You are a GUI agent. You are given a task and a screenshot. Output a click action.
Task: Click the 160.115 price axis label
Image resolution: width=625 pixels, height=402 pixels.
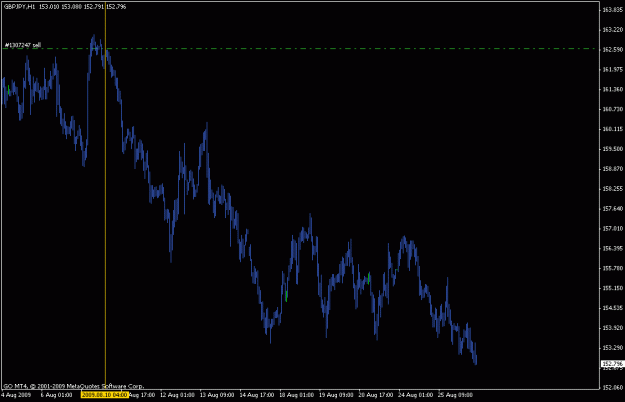[x=612, y=129]
